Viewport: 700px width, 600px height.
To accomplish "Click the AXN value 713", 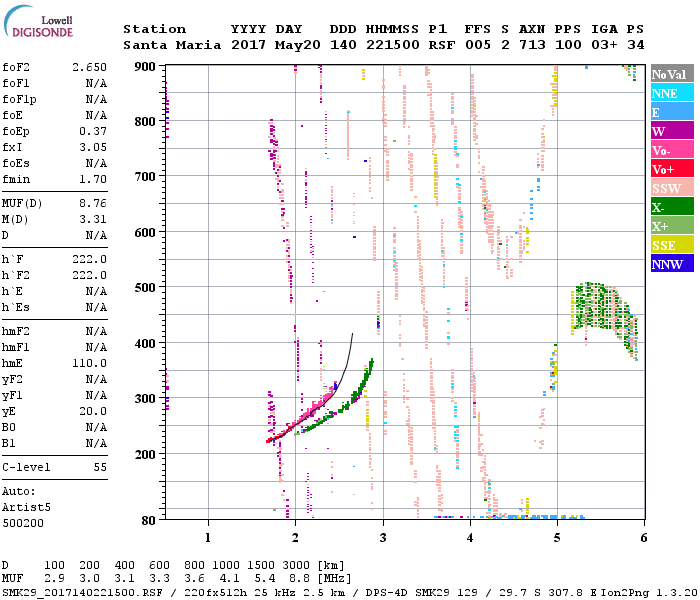I will (532, 45).
